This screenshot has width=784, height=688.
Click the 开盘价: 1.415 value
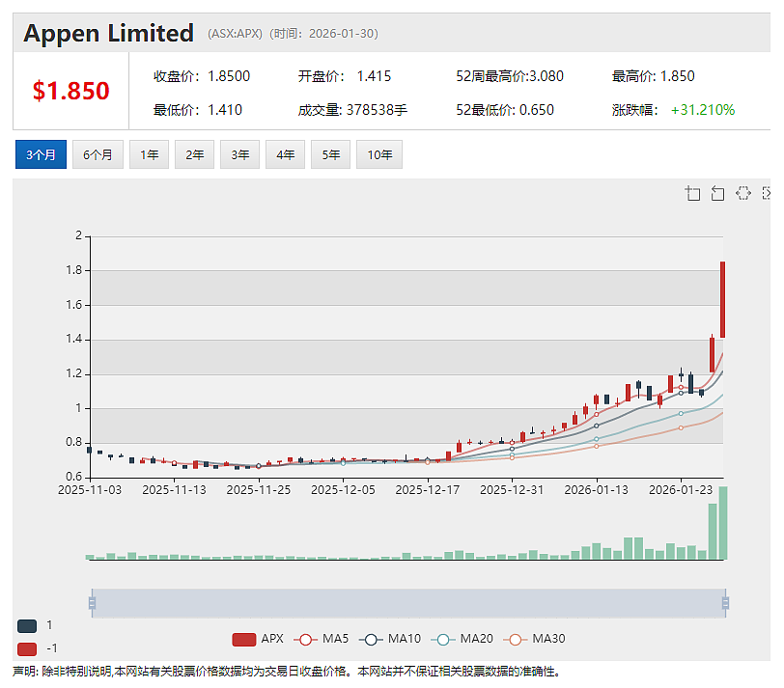click(345, 76)
